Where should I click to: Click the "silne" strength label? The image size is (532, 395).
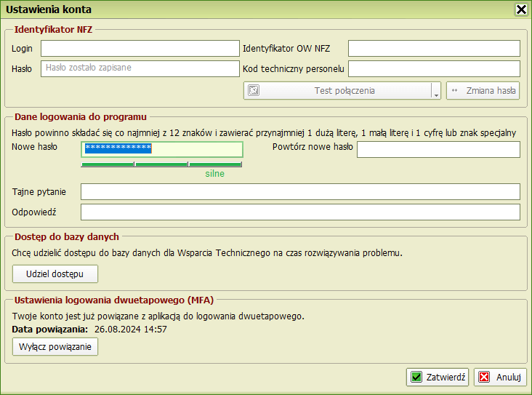click(x=214, y=174)
